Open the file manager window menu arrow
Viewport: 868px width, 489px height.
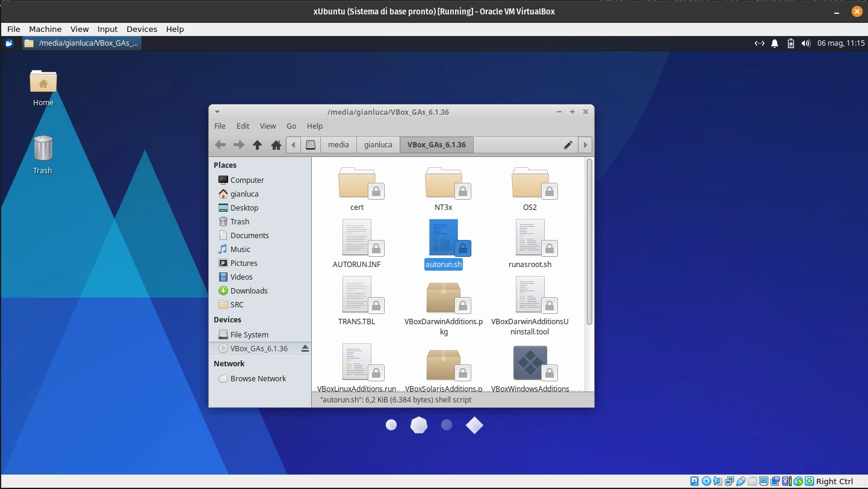(217, 112)
